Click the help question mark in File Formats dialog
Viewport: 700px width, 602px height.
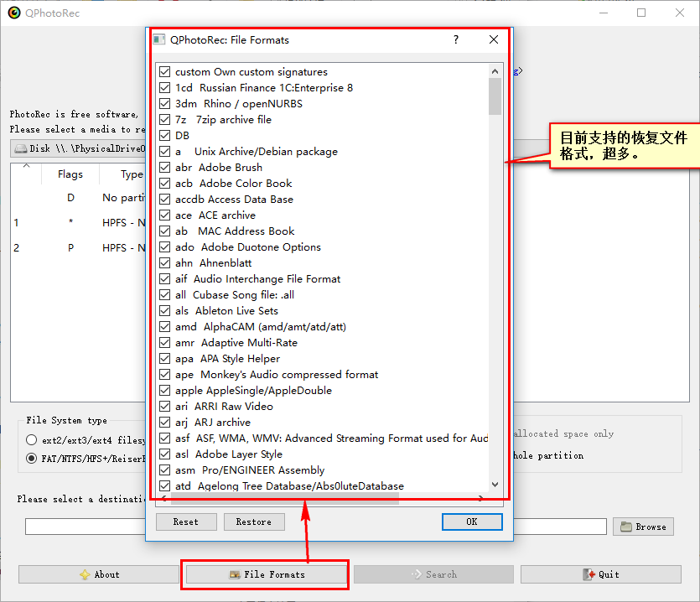click(x=456, y=39)
